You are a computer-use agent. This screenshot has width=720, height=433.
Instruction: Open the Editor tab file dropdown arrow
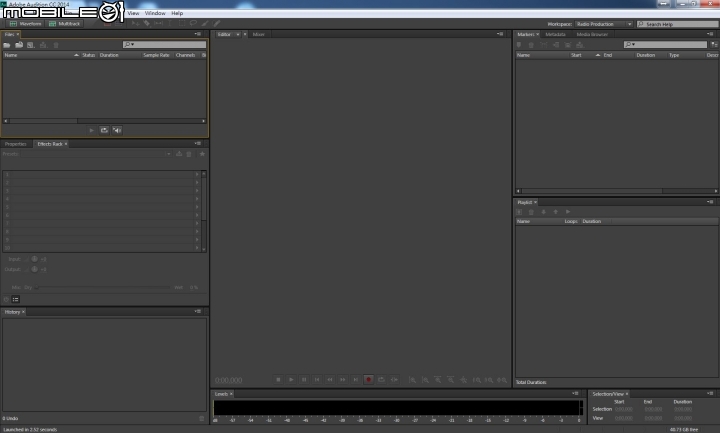click(237, 34)
